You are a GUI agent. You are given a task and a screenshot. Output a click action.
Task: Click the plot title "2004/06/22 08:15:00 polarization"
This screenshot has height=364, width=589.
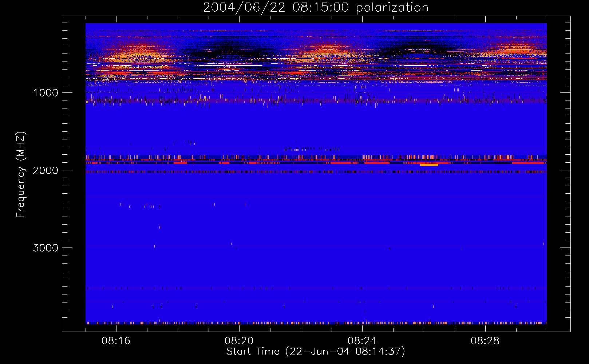(316, 8)
